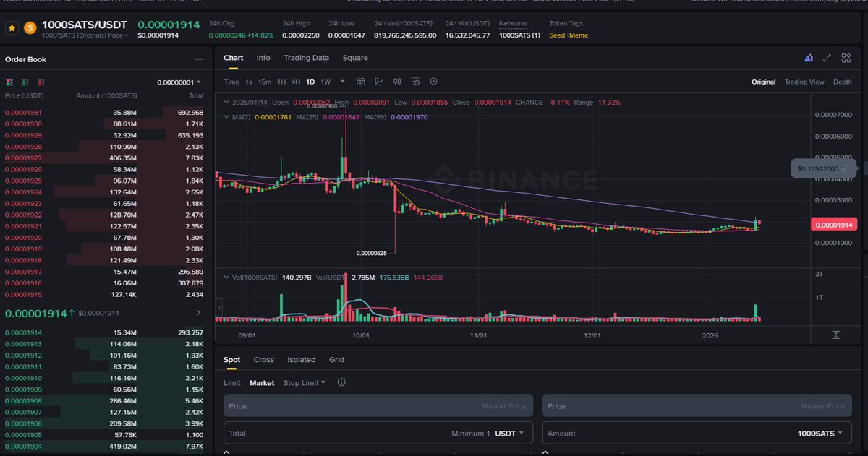
Task: Expand the chevron beside the order book last price
Action: [199, 313]
